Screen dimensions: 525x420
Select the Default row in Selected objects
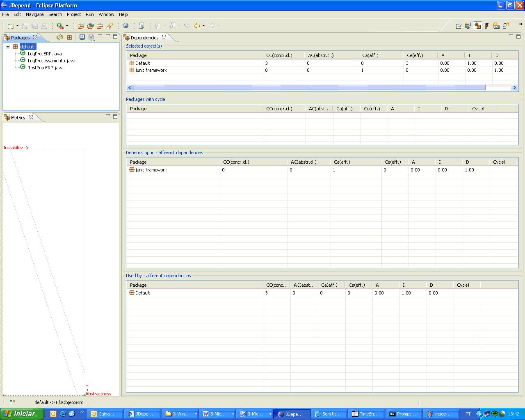tap(322, 63)
